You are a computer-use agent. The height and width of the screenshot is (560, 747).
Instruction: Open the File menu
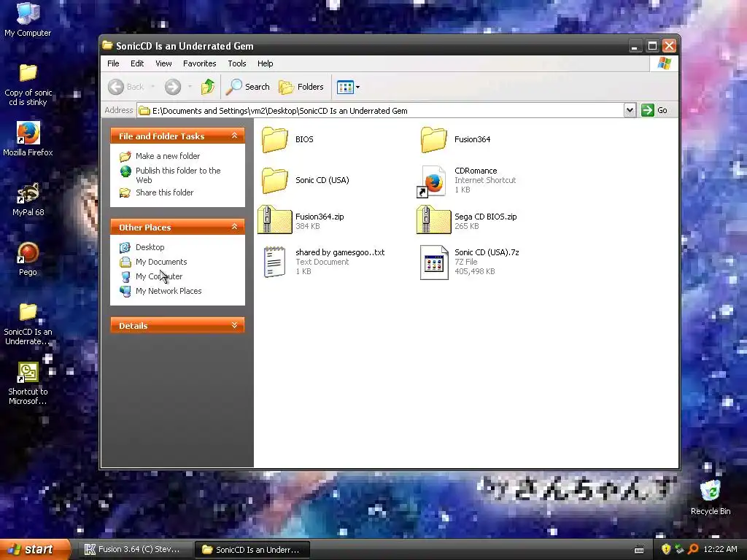pyautogui.click(x=113, y=63)
